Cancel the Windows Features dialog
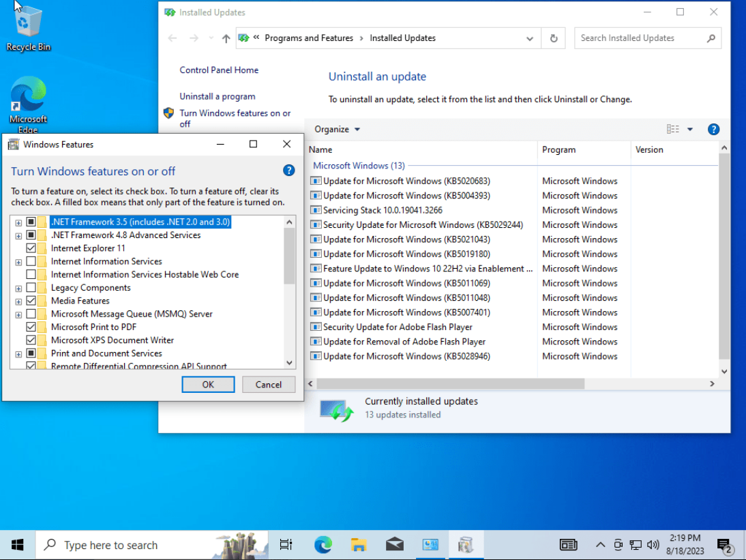This screenshot has width=746, height=560. pos(269,385)
